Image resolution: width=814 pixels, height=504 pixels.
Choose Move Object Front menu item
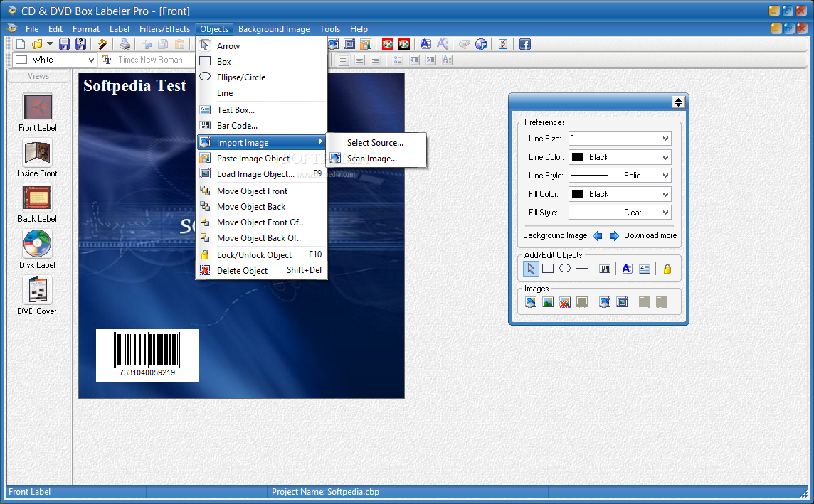[x=262, y=191]
